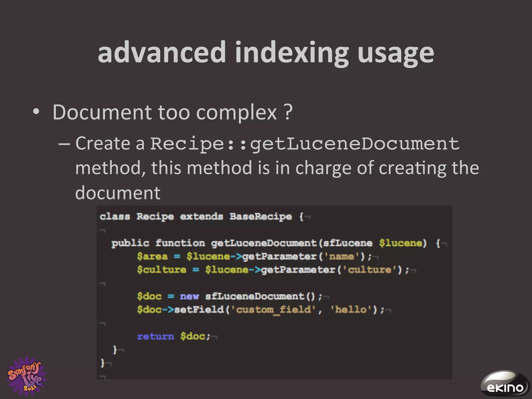Click the '$lucene' function parameter

pos(401,243)
